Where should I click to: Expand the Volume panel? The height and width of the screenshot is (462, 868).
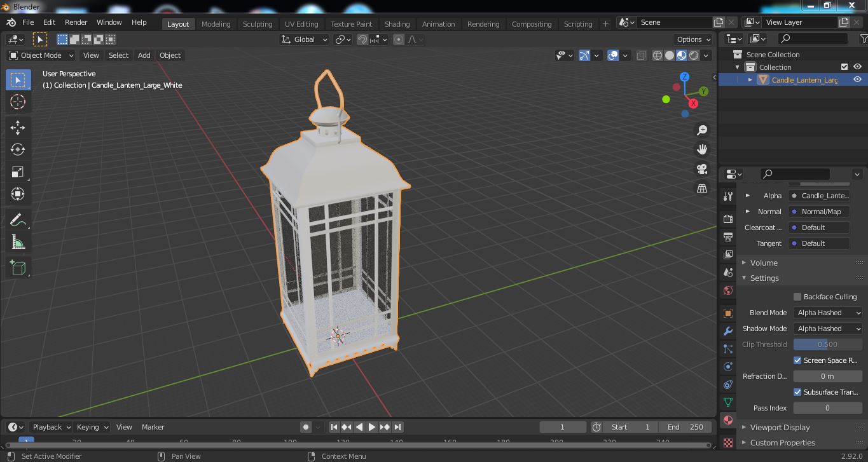[763, 262]
